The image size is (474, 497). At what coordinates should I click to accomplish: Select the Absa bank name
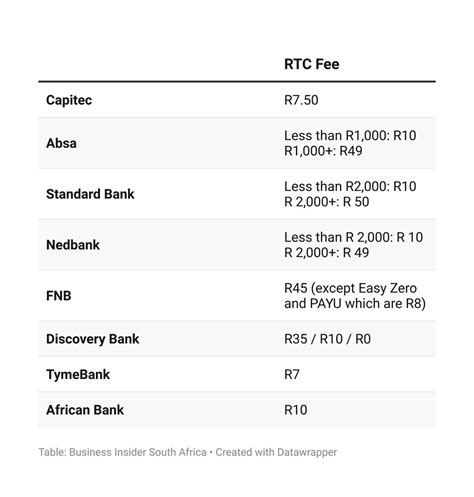click(x=61, y=143)
